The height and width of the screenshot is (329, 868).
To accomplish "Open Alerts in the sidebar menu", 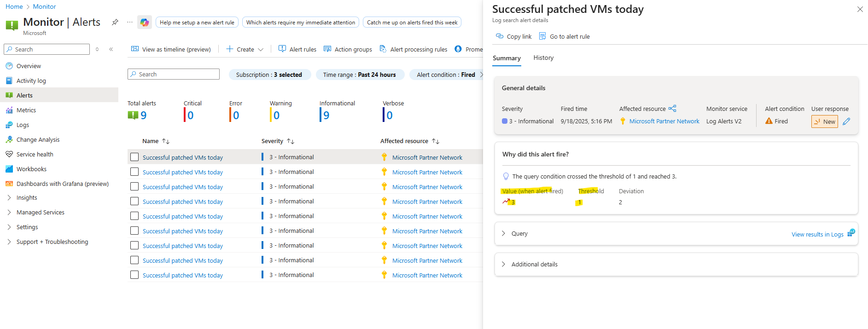I will pyautogui.click(x=59, y=95).
